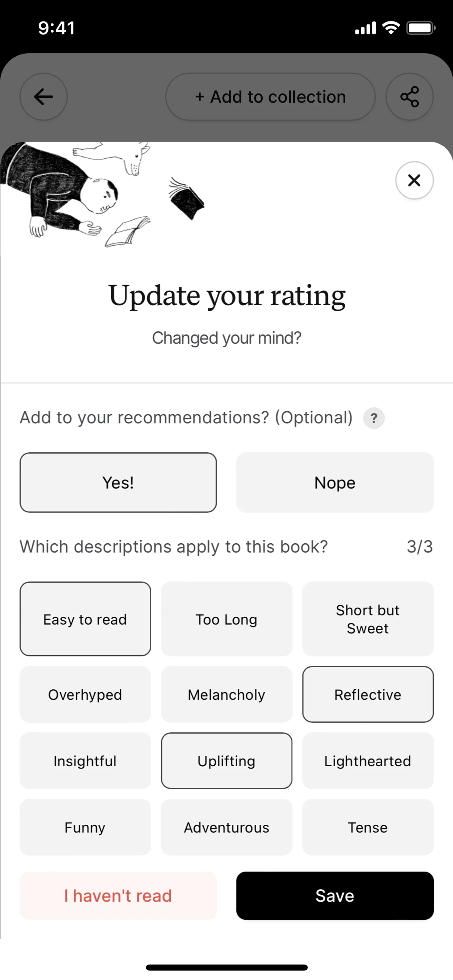Pick the Short but Sweet tag
This screenshot has height=980, width=453.
[x=368, y=619]
